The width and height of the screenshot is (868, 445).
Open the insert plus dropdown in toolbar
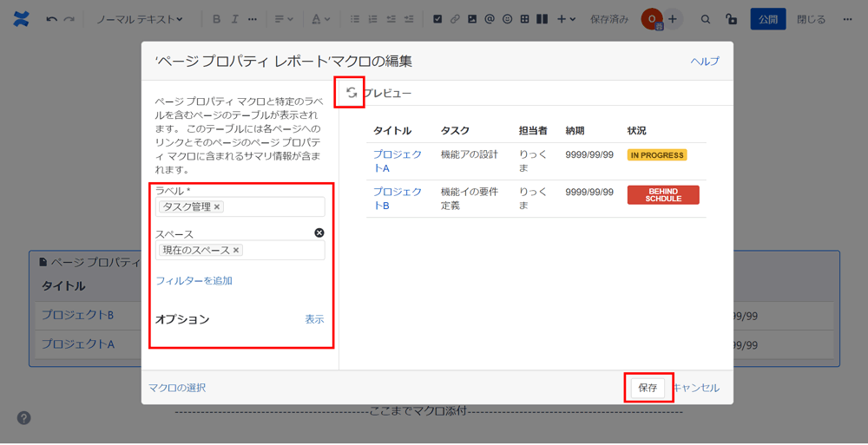click(x=566, y=19)
